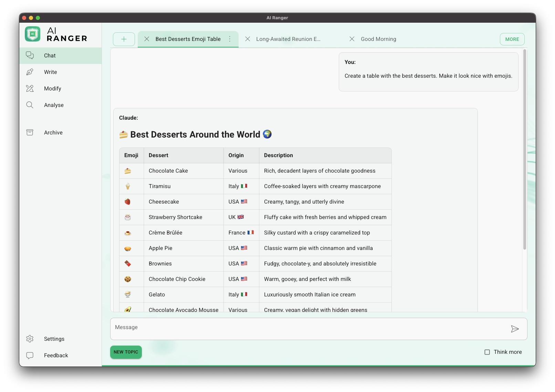Start a NEW TOPIC
Screen dimensions: 555x392
coord(126,352)
